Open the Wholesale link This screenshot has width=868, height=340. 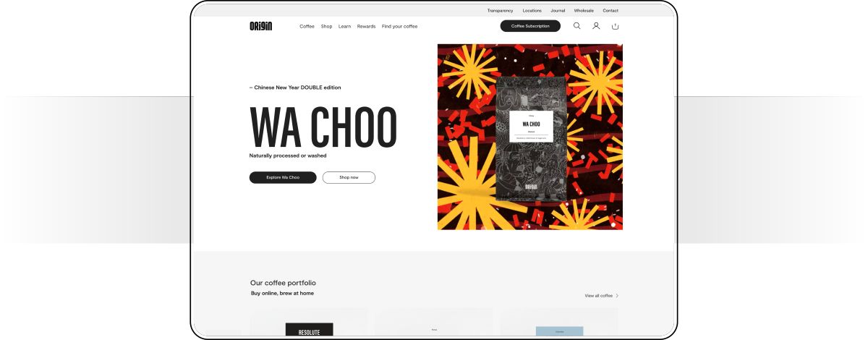pyautogui.click(x=584, y=11)
